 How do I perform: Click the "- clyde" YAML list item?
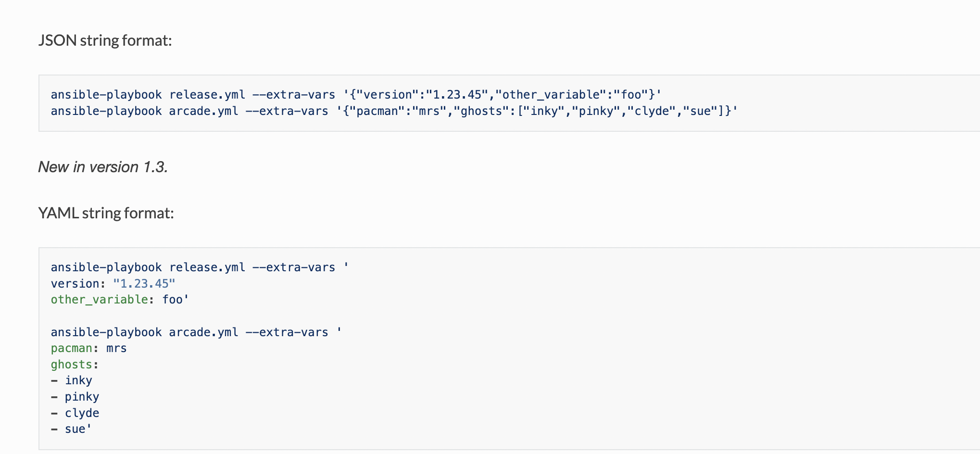(75, 413)
